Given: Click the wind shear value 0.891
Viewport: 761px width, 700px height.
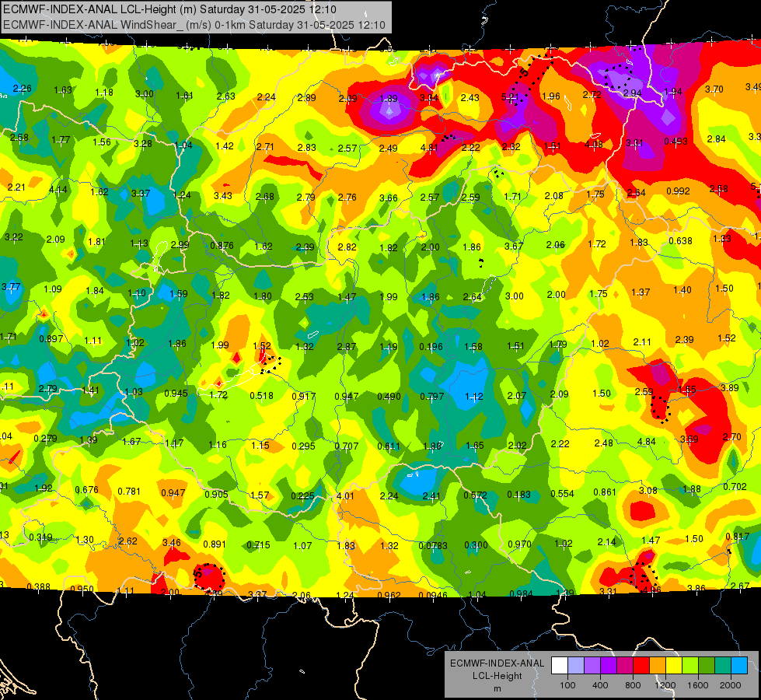Looking at the screenshot, I should tap(215, 544).
